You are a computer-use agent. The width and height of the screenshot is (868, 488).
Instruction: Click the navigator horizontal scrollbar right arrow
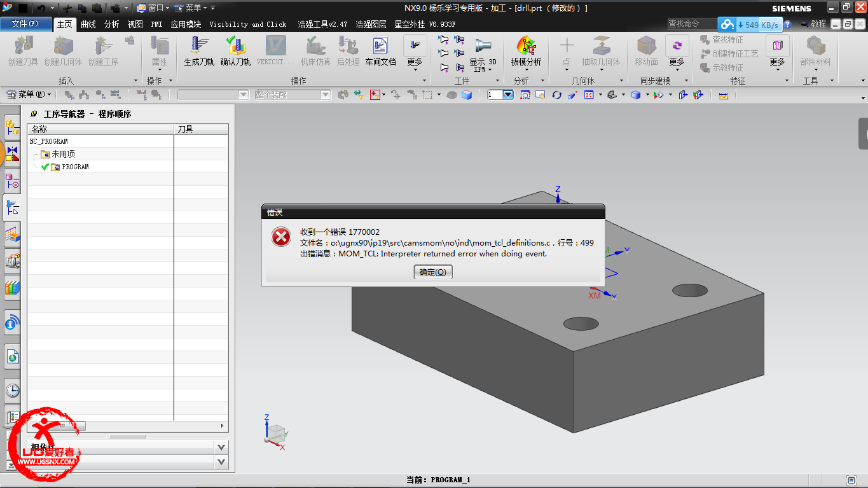tap(223, 426)
